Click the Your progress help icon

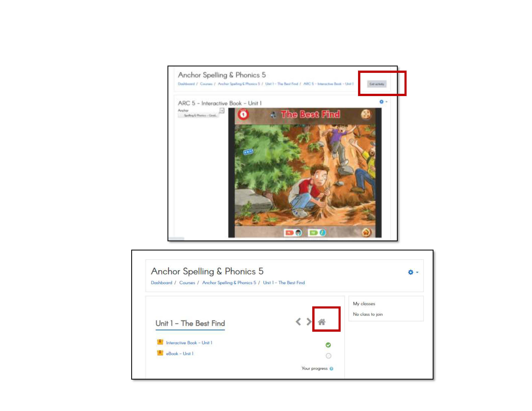pos(331,369)
